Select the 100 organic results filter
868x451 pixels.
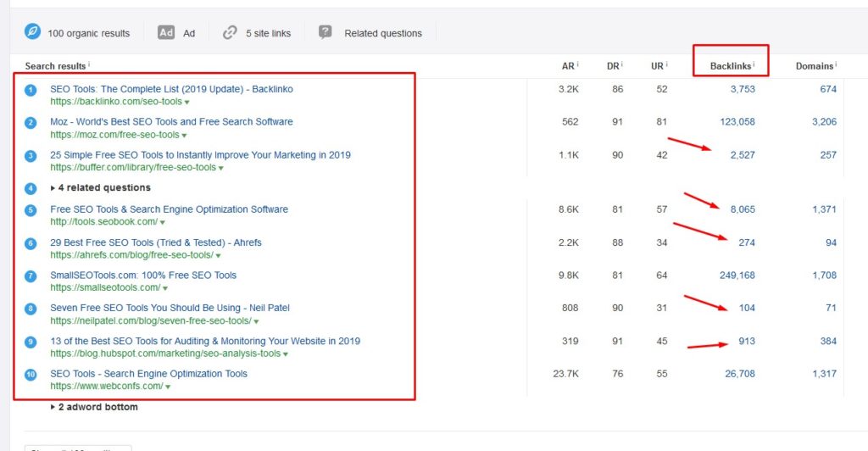click(x=88, y=33)
